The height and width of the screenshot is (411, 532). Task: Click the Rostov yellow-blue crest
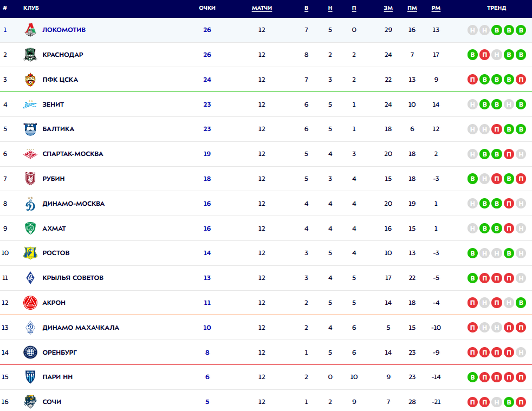point(30,253)
